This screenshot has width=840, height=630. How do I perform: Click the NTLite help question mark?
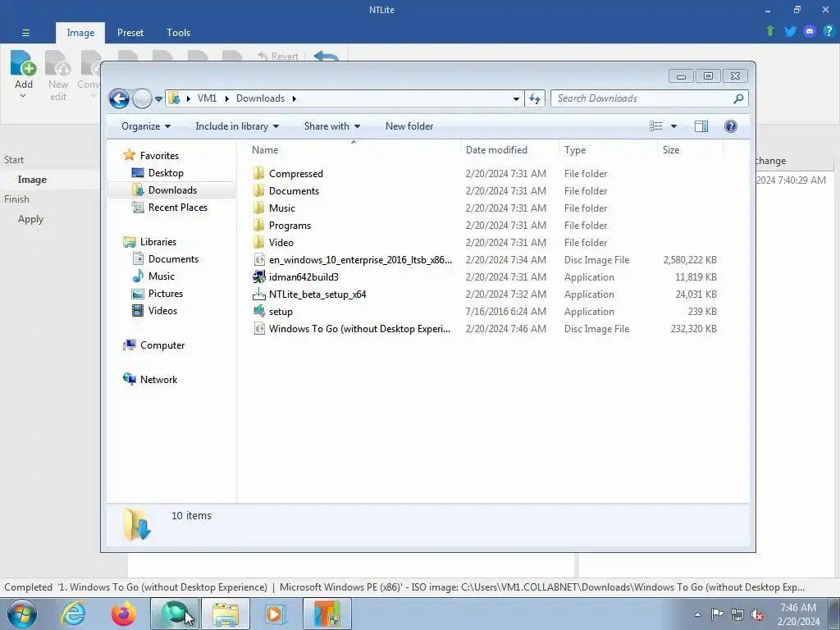point(829,31)
